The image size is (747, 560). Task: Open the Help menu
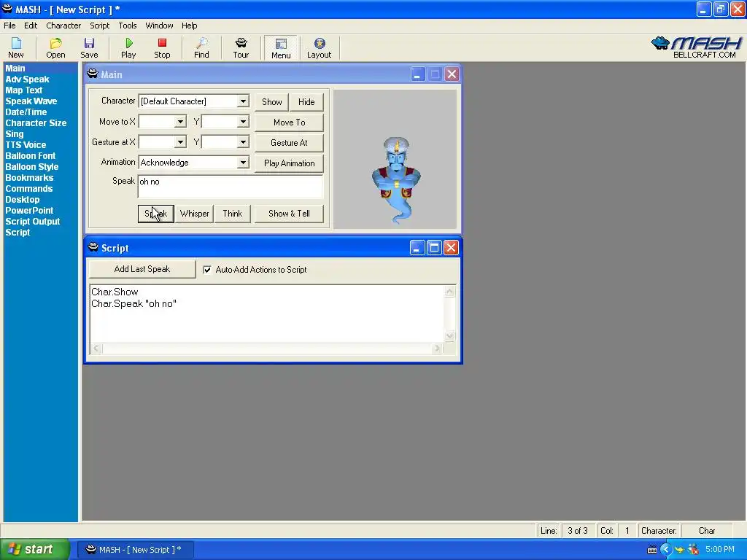pos(189,26)
